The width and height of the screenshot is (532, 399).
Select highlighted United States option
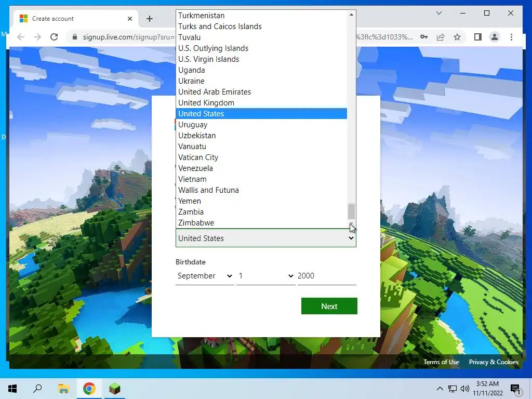[x=261, y=114]
